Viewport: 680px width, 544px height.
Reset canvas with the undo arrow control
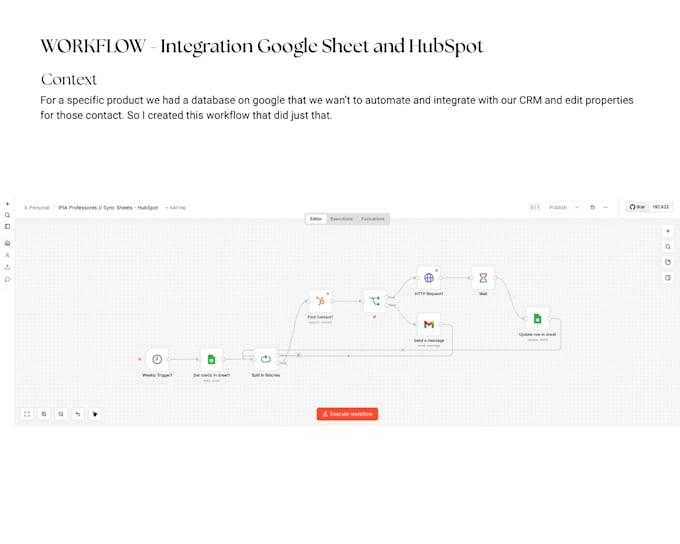78,414
